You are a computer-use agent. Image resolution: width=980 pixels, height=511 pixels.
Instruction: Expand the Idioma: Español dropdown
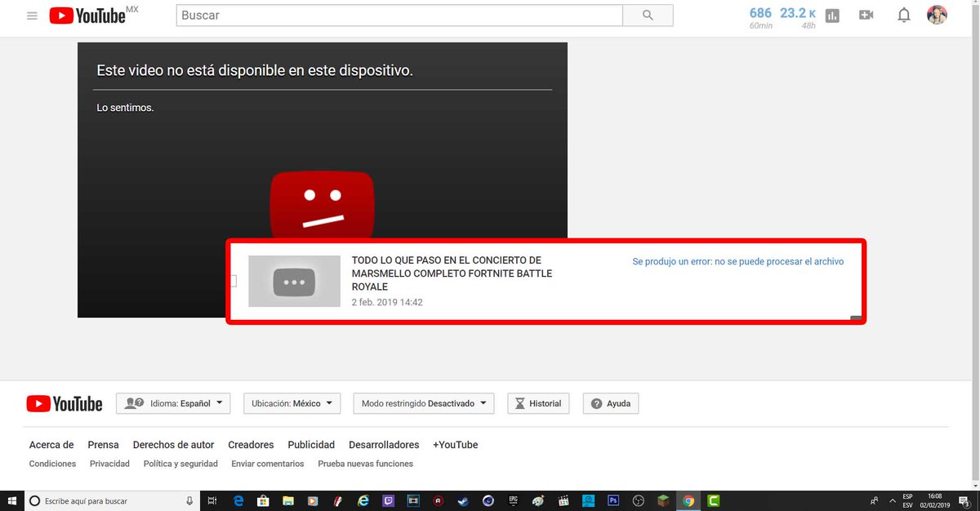point(173,403)
